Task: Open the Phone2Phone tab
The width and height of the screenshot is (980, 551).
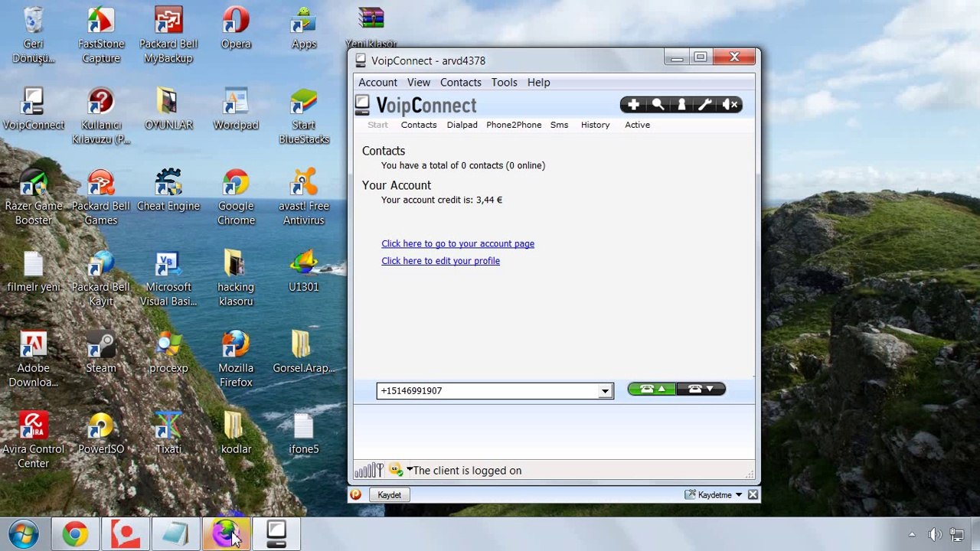Action: [514, 125]
